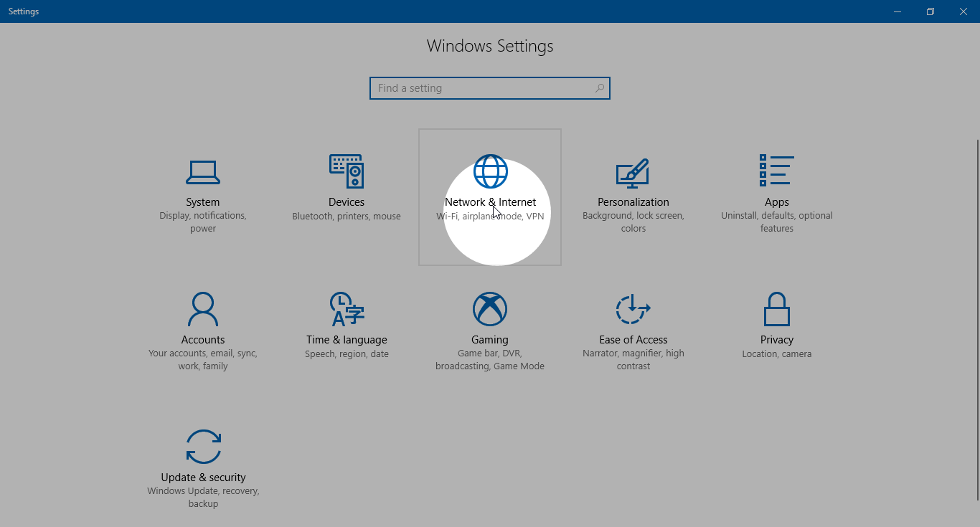980x527 pixels.
Task: Click the vertical scrollbar on the right
Action: (976, 319)
